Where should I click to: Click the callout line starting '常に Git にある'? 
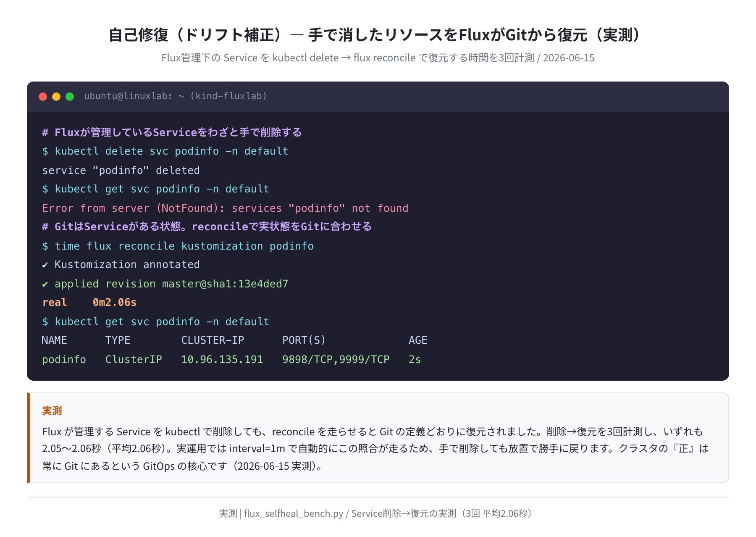pos(182,466)
